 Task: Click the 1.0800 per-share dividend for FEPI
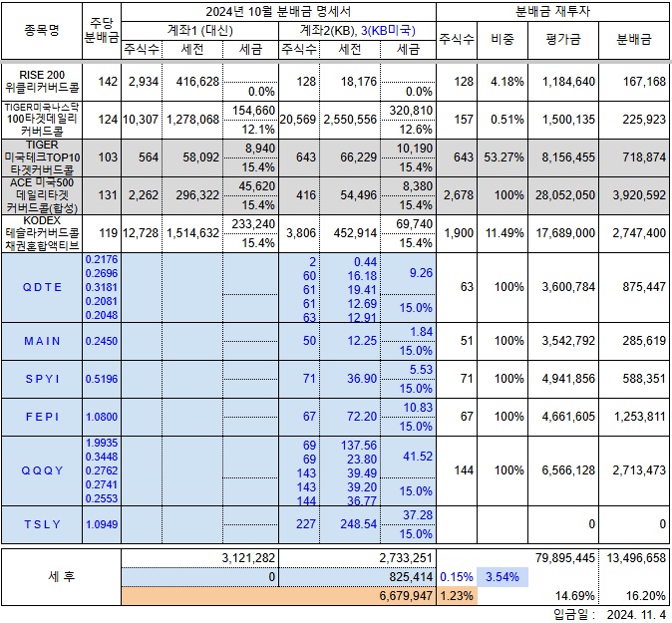click(102, 417)
